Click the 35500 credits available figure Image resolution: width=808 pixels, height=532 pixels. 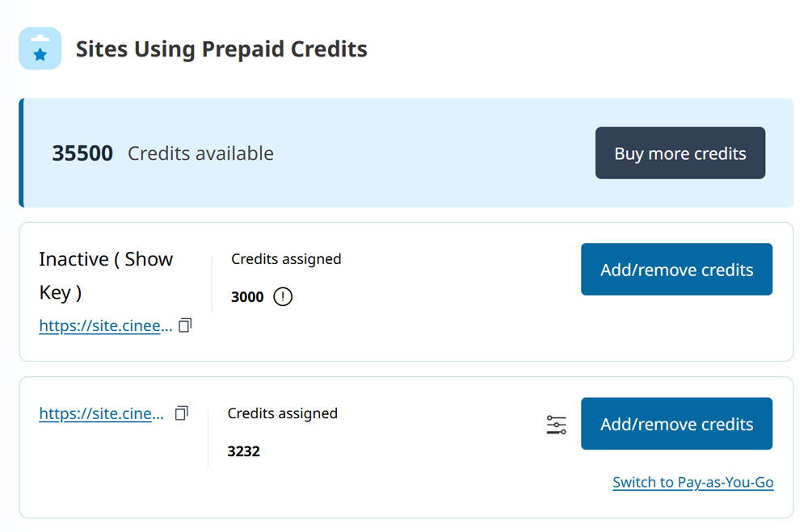pyautogui.click(x=82, y=153)
